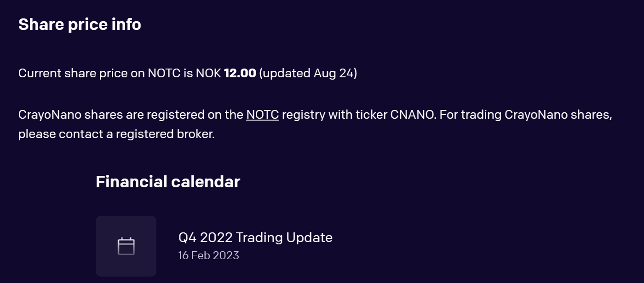The height and width of the screenshot is (283, 644).
Task: Click Q4 2022 in the event title
Action: [x=205, y=237]
